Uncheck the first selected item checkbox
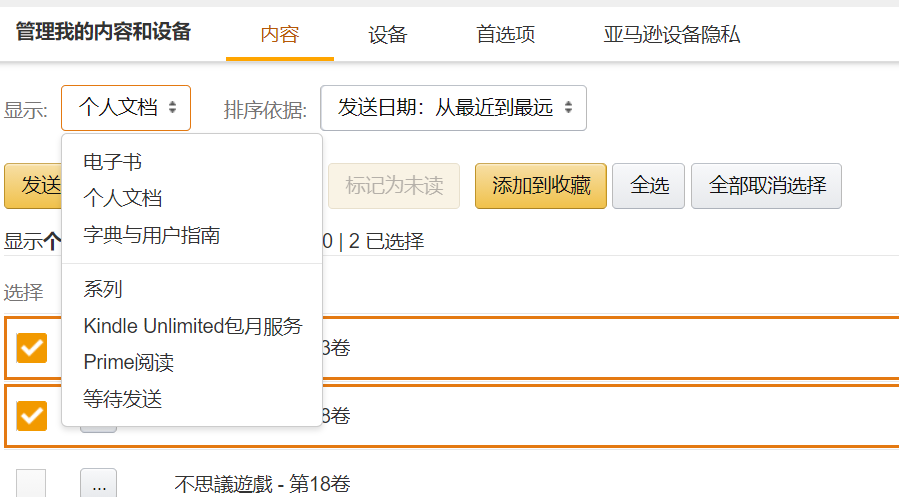This screenshot has height=497, width=899. pyautogui.click(x=32, y=348)
